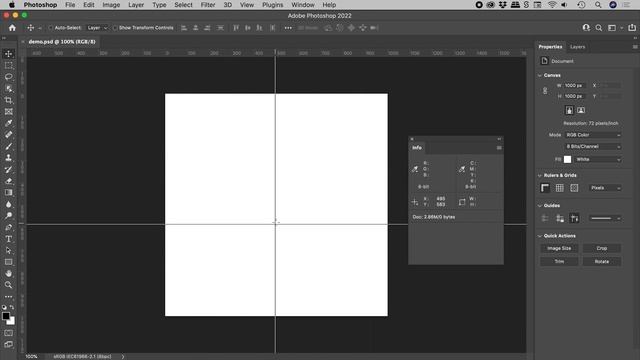Select the Gradient tool

[9, 192]
